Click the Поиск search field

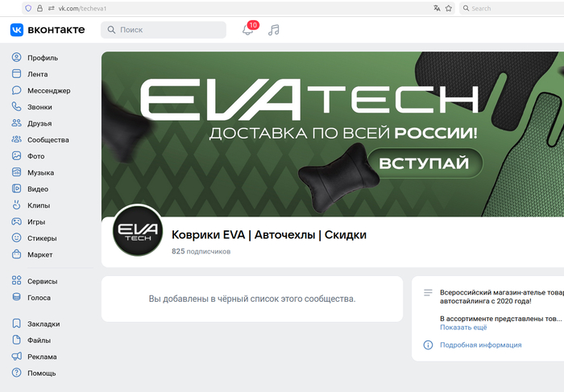pos(164,30)
